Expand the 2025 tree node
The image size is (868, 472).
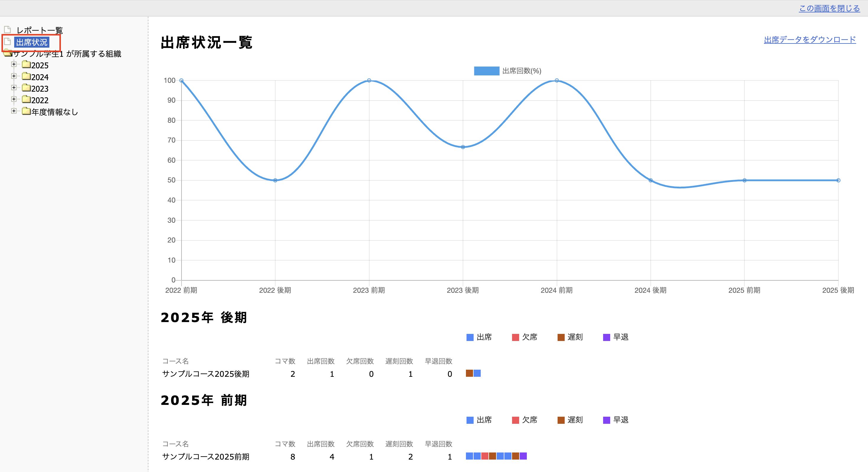pyautogui.click(x=14, y=64)
